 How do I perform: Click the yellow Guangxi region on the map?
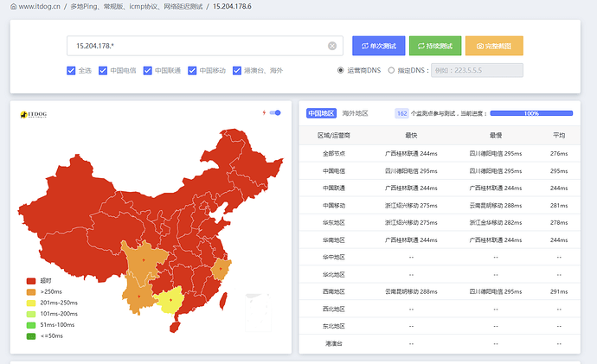[170, 300]
